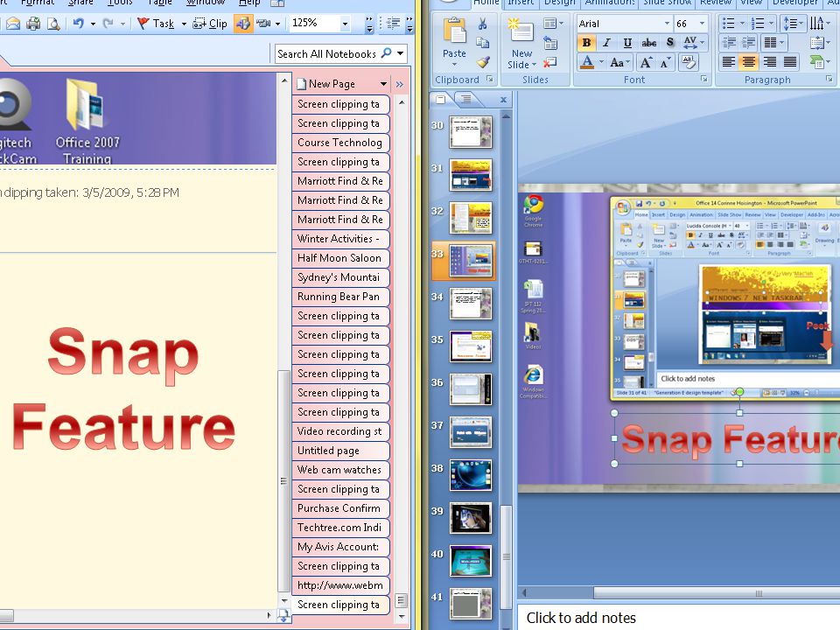
Task: Click the Clear All Formatting eraser icon
Action: click(x=689, y=63)
